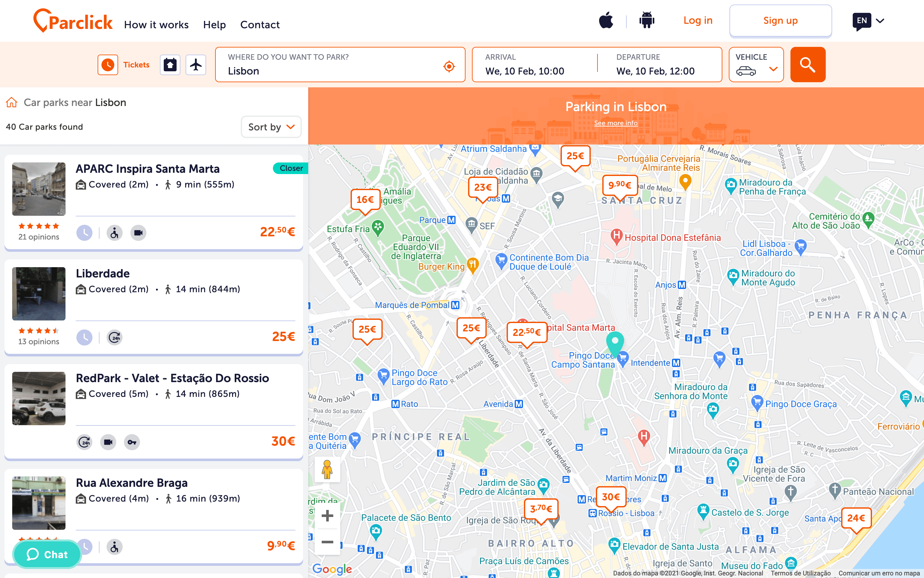Click 24h icon on Liberdade card
This screenshot has width=924, height=578.
(114, 337)
